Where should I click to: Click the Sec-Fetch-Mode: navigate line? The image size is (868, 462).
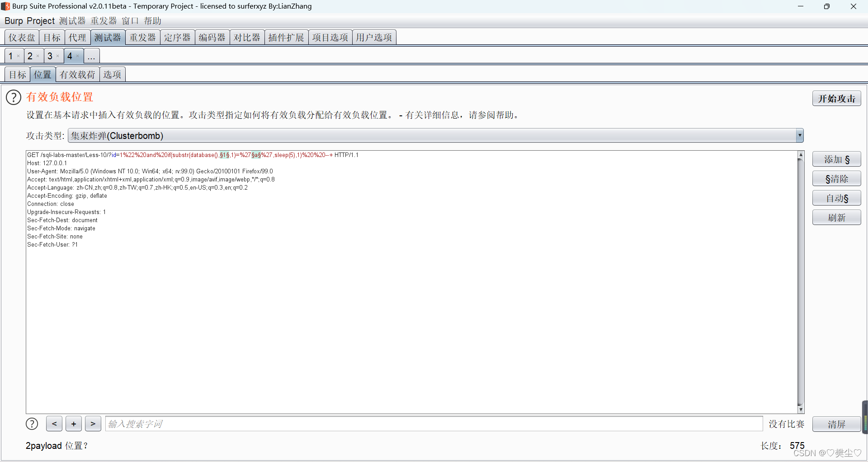pyautogui.click(x=61, y=228)
